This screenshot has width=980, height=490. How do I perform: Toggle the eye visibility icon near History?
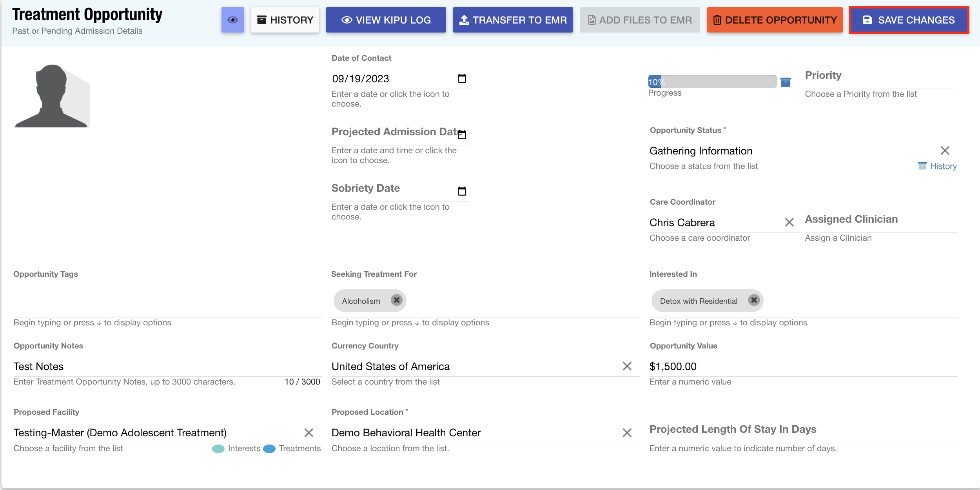[232, 19]
